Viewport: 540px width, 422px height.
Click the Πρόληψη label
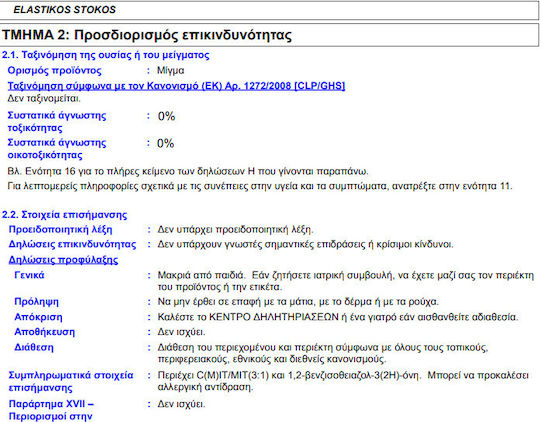37,302
